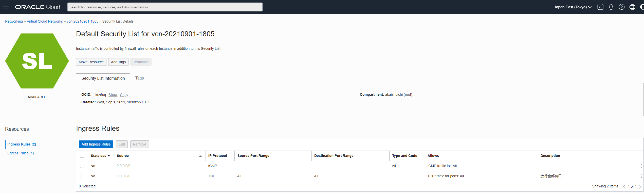Toggle the Source column sort arrow
Screen dimensions: 644x193
tap(200, 156)
